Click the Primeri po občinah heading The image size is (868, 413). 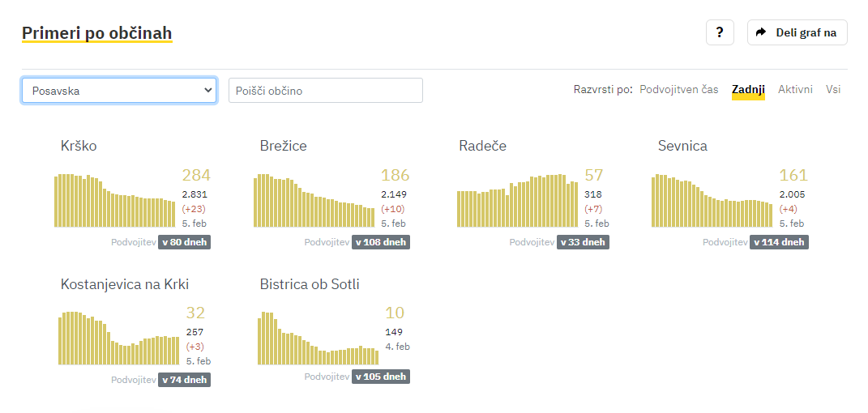coord(97,33)
